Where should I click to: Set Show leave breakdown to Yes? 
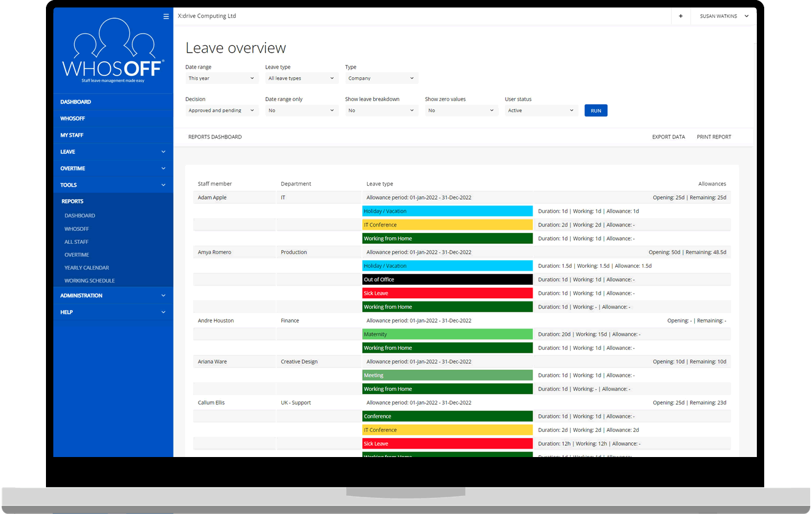click(x=381, y=110)
